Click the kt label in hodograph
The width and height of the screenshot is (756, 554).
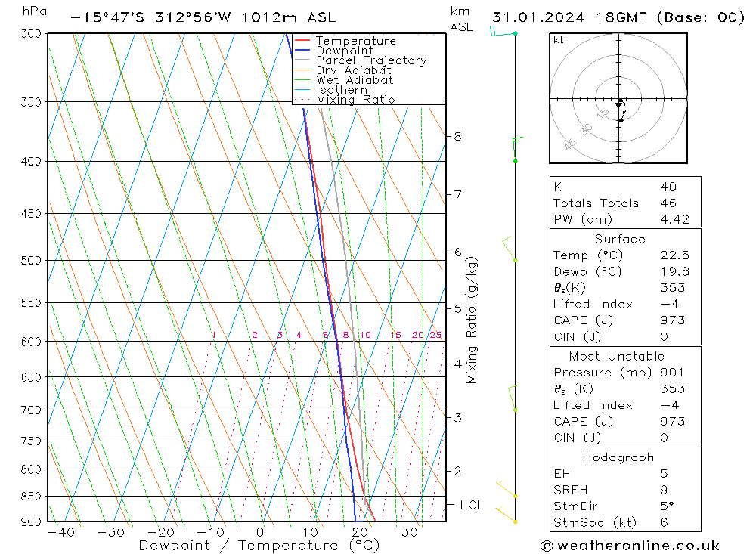coord(559,40)
